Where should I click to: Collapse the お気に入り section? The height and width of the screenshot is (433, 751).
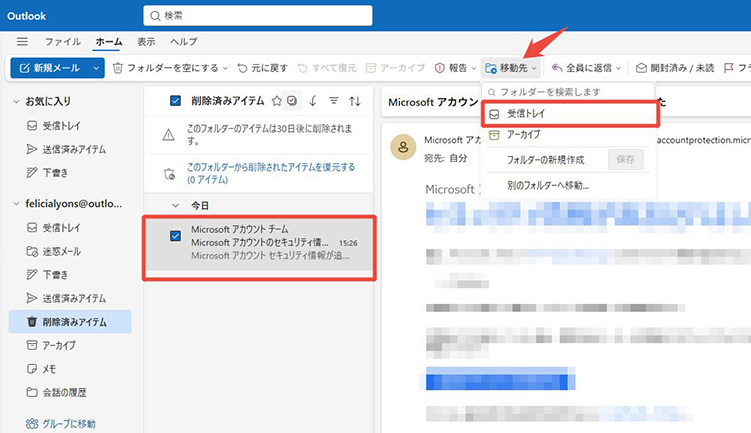click(16, 102)
